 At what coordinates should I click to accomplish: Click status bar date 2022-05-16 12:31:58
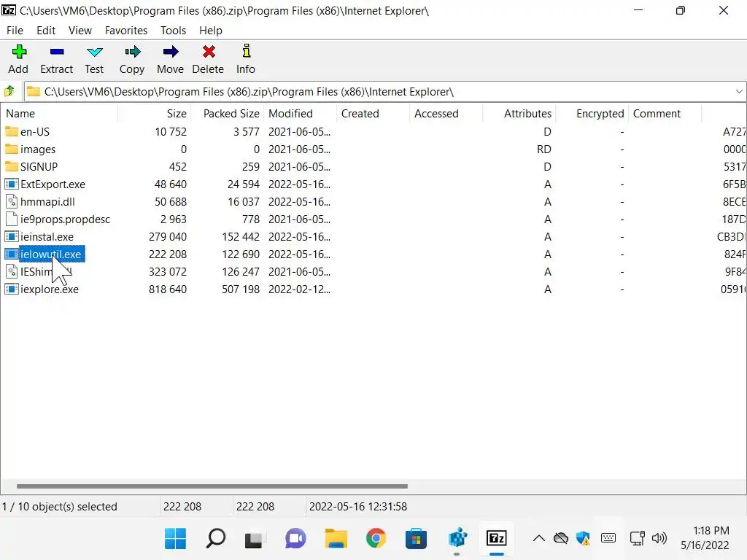tap(358, 507)
